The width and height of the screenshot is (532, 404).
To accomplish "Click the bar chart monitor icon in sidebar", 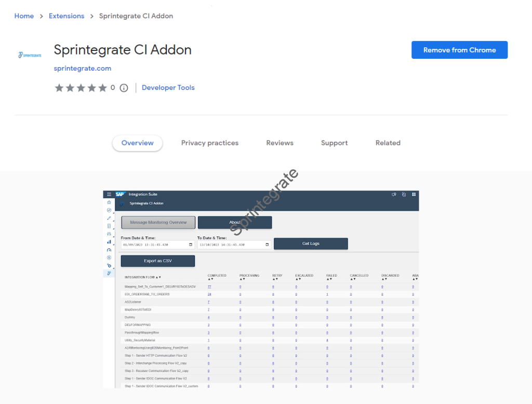I will [x=109, y=242].
